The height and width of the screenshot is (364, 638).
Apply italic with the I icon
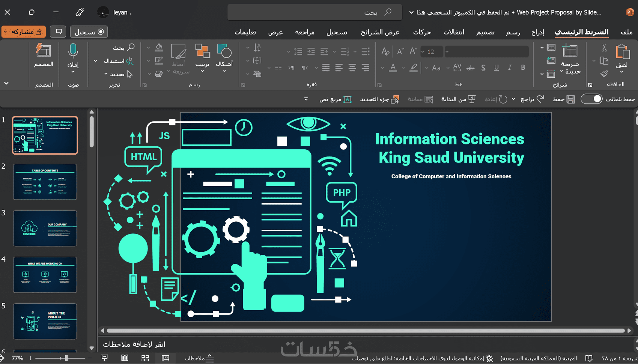pyautogui.click(x=509, y=68)
